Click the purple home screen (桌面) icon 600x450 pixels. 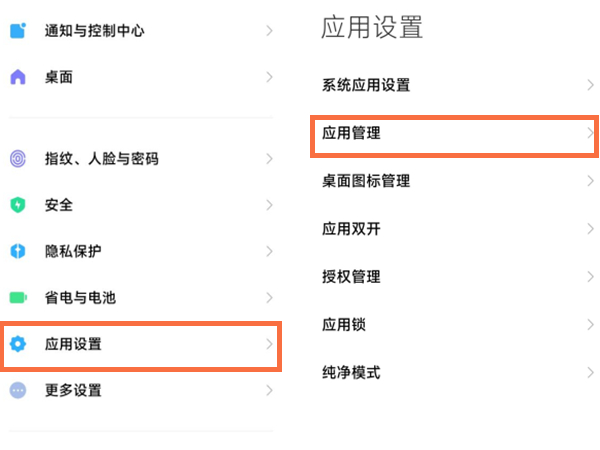pos(18,77)
